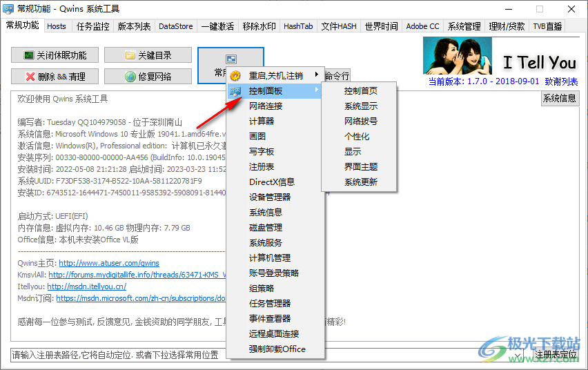Viewport: 588px width, 370px height.
Task: Click the 系统信息 button at right
Action: tap(560, 98)
